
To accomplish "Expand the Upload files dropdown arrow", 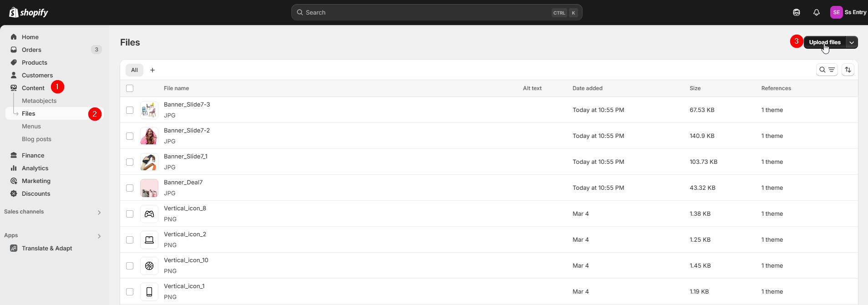I will click(x=852, y=42).
